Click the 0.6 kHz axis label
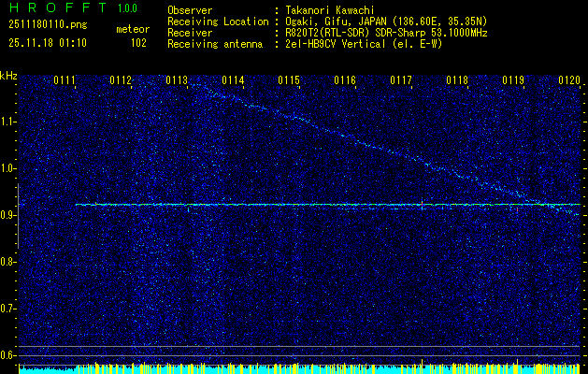Viewport: 588px width, 374px height. tap(8, 355)
